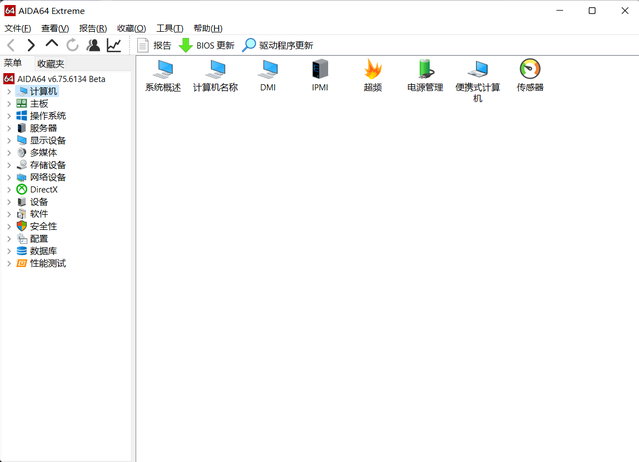The image size is (639, 462).
Task: Expand the 操作系统 tree node
Action: tap(9, 116)
